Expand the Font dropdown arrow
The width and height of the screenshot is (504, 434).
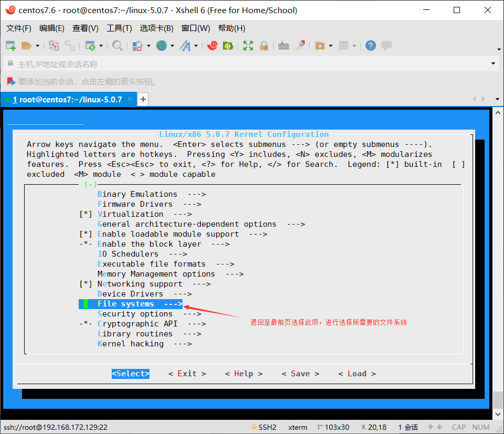196,46
